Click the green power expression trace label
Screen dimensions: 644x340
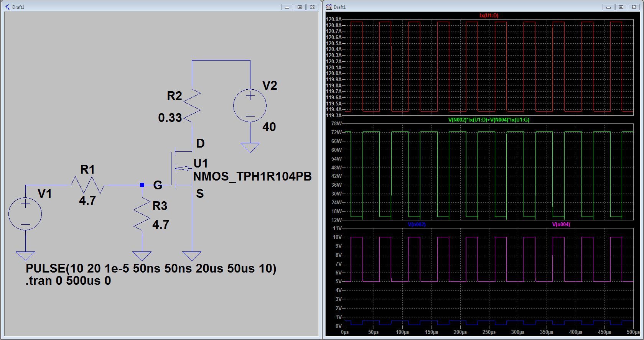click(489, 120)
